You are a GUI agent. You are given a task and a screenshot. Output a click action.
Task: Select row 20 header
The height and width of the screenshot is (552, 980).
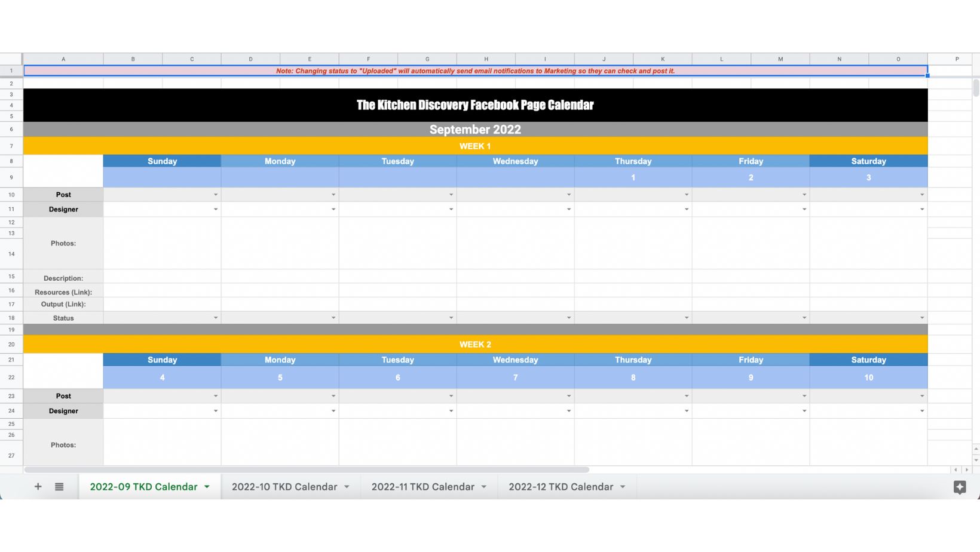click(x=11, y=344)
